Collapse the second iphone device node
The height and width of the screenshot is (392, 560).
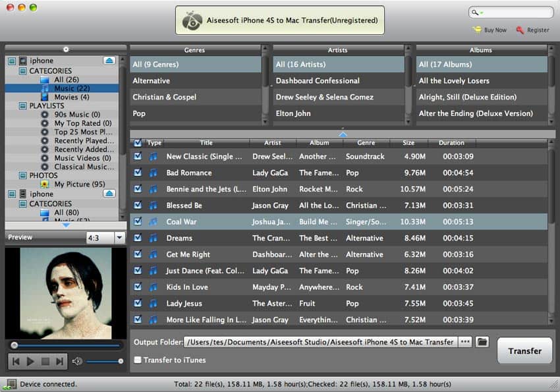pos(12,194)
